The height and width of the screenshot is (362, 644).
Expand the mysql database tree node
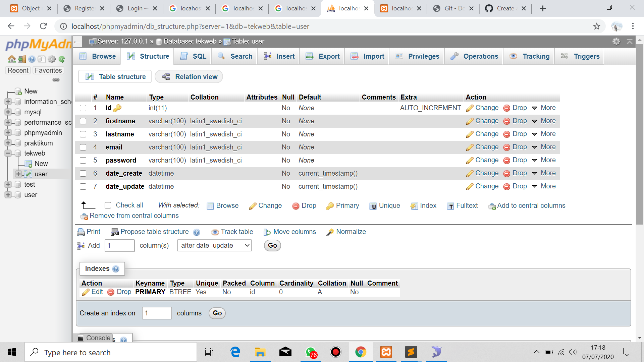click(x=8, y=112)
